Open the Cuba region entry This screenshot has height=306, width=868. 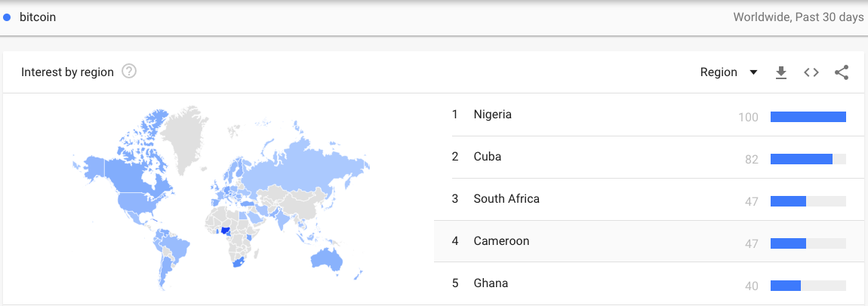point(488,157)
